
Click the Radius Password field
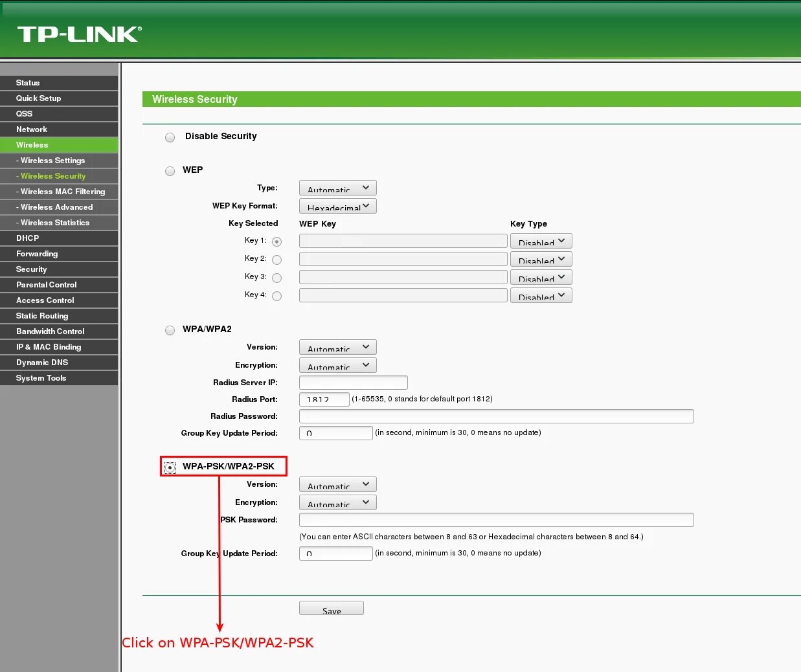point(497,416)
